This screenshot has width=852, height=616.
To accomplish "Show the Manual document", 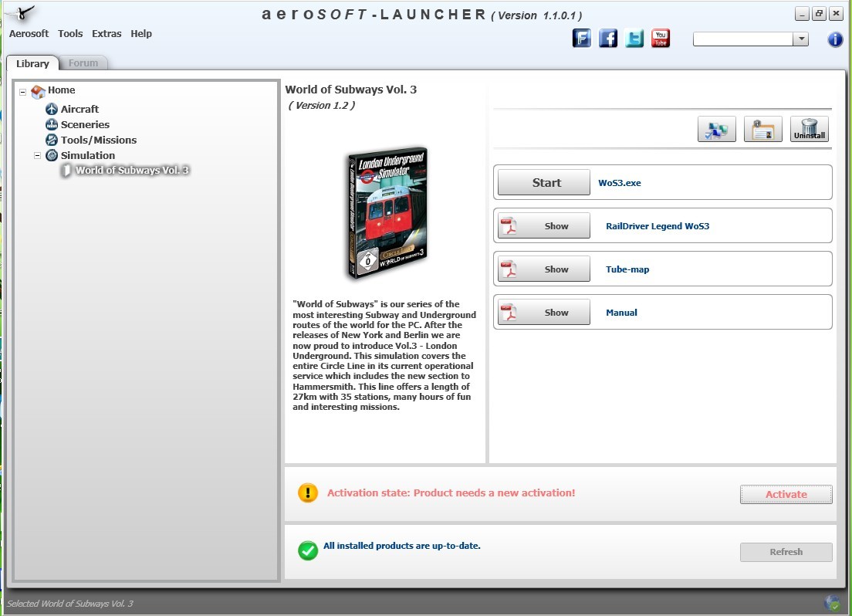I will coord(544,313).
